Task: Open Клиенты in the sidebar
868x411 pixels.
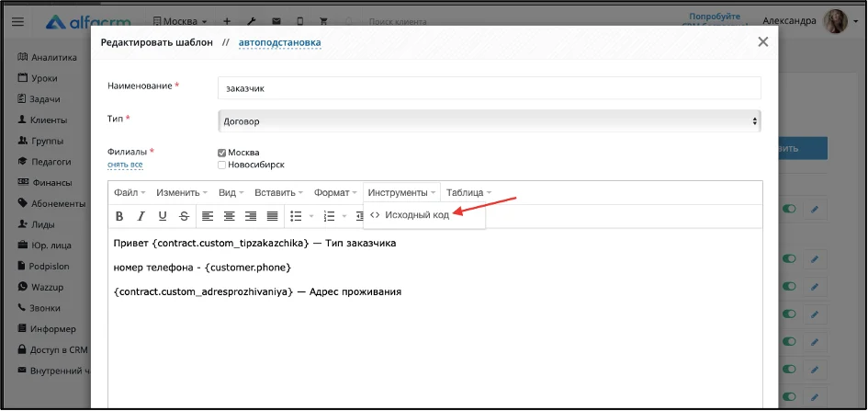Action: click(42, 120)
